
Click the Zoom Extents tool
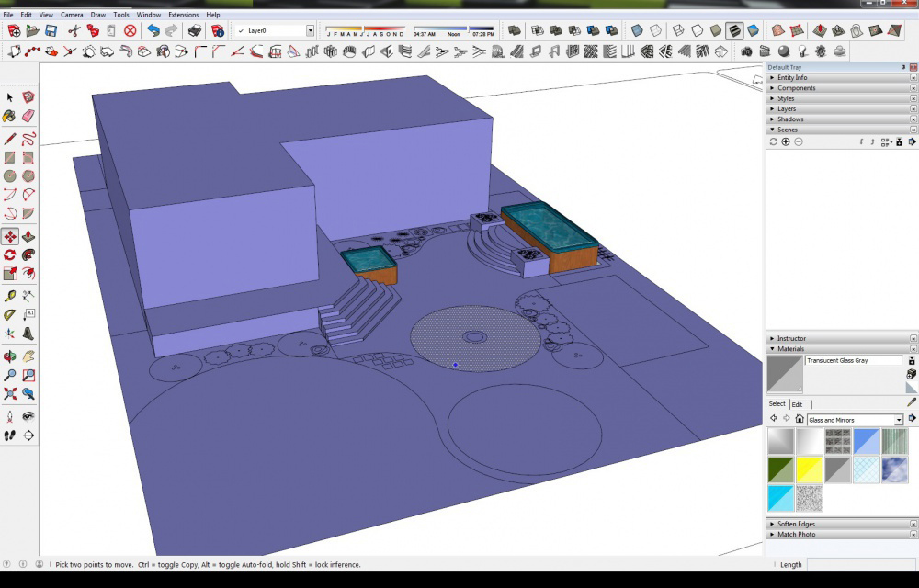[x=10, y=393]
